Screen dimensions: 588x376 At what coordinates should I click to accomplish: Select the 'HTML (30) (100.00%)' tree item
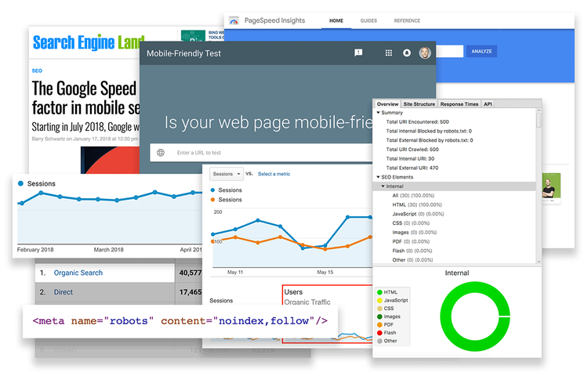(417, 204)
